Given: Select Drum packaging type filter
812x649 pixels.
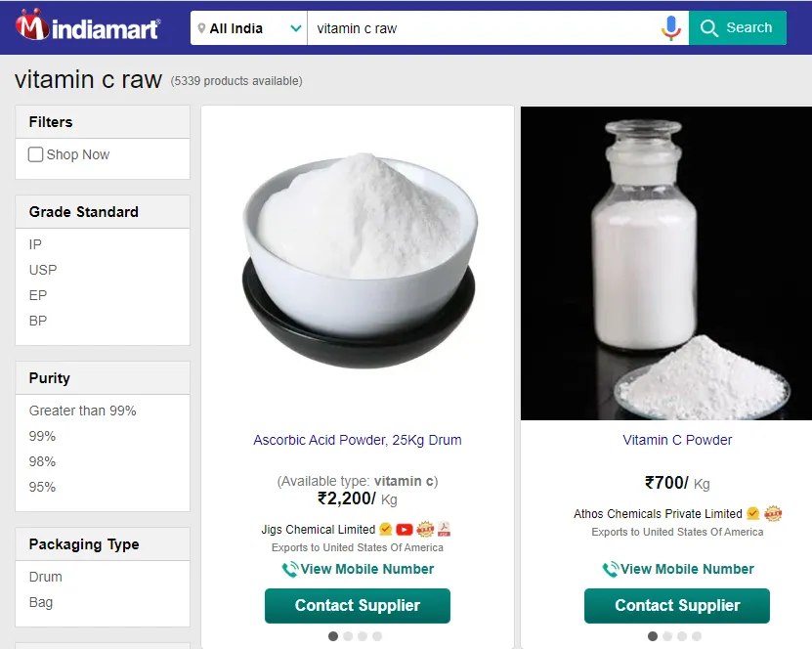Looking at the screenshot, I should pyautogui.click(x=46, y=577).
